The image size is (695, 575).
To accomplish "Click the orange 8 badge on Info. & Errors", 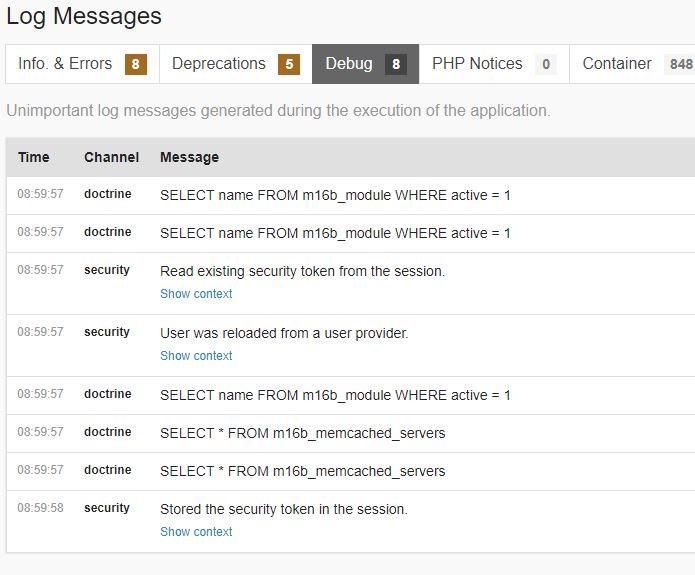I will pyautogui.click(x=135, y=65).
